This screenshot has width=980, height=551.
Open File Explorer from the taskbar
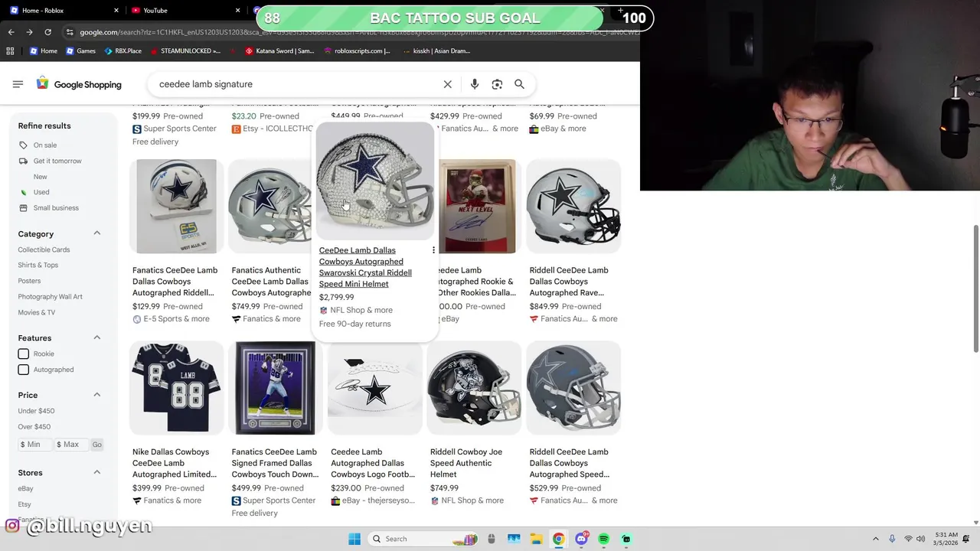(536, 539)
